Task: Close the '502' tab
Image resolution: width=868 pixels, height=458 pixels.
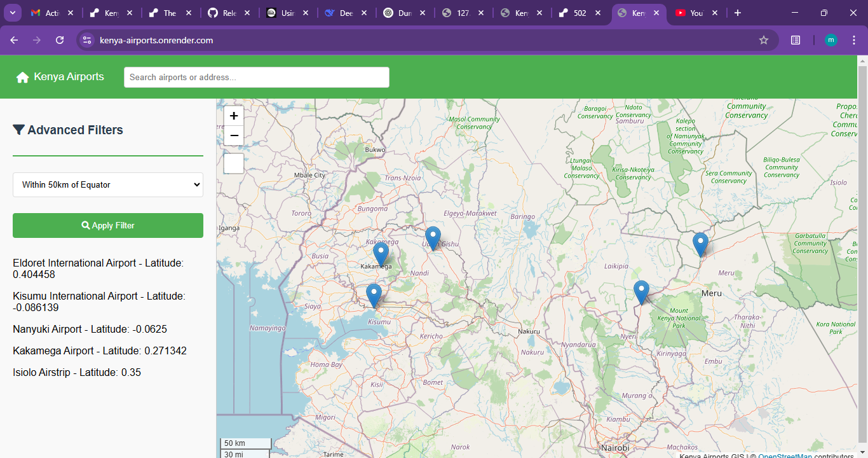Action: pos(598,13)
